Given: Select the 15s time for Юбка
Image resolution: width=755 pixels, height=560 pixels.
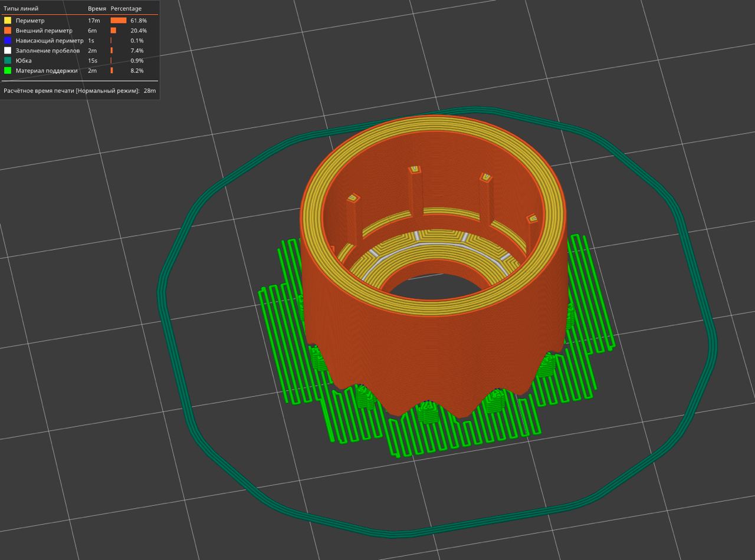Looking at the screenshot, I should [93, 61].
